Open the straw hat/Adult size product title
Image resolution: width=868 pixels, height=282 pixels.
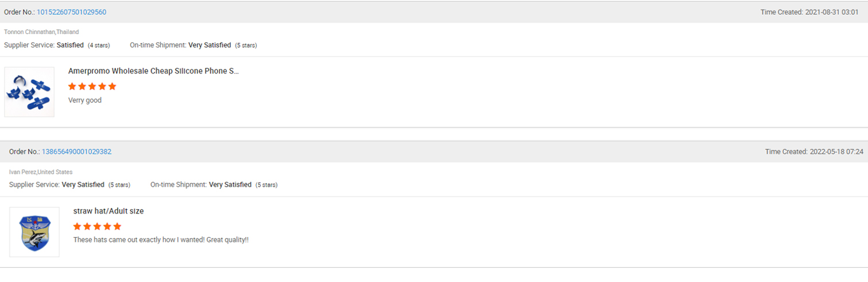tap(108, 211)
